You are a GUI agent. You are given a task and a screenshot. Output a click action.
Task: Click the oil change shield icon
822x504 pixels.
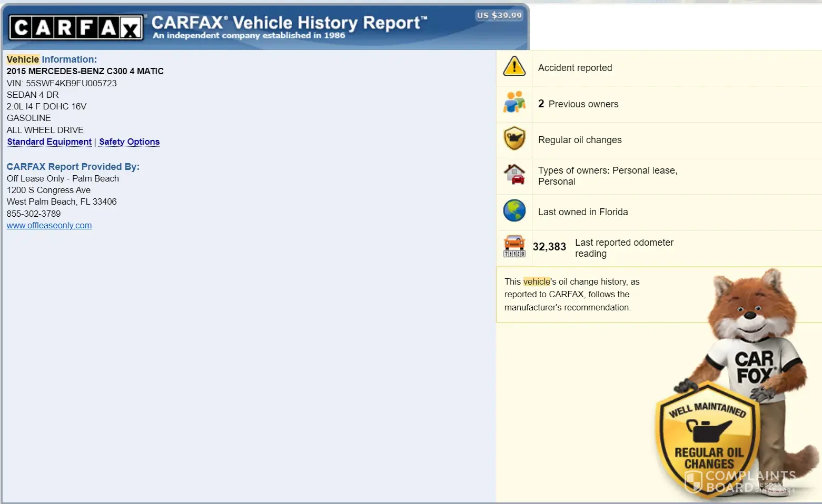tap(514, 139)
